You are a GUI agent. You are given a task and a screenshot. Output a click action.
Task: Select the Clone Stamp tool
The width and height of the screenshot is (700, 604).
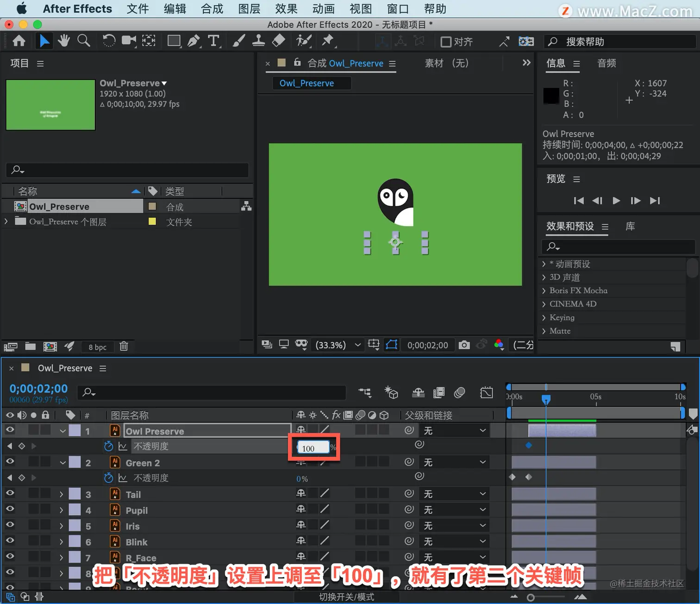pos(258,41)
